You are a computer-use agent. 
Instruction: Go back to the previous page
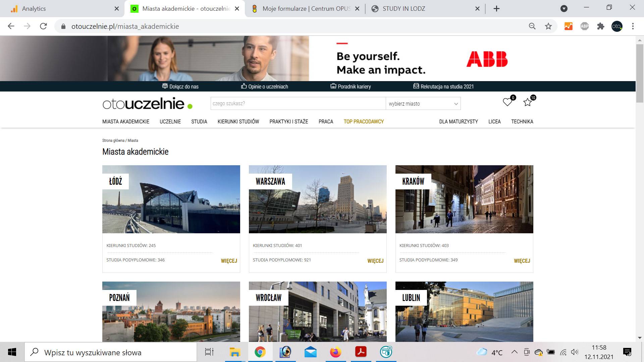click(11, 26)
